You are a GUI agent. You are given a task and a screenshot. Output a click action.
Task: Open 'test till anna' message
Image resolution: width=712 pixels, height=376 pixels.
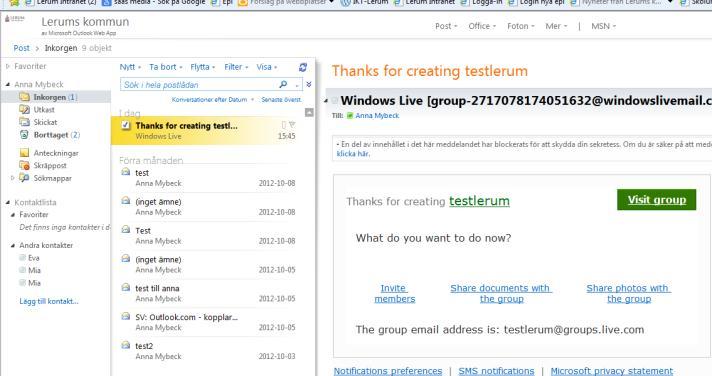208,293
